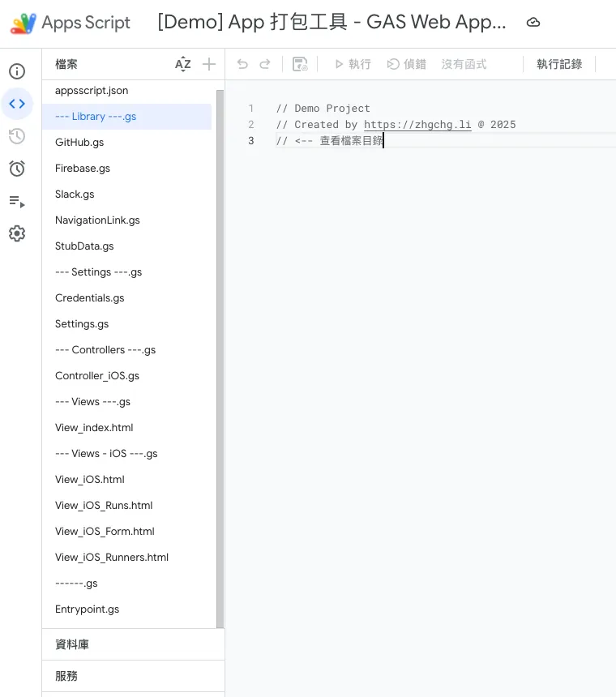Open the 執行記錄 execution log
Viewport: 616px width, 697px height.
point(559,64)
